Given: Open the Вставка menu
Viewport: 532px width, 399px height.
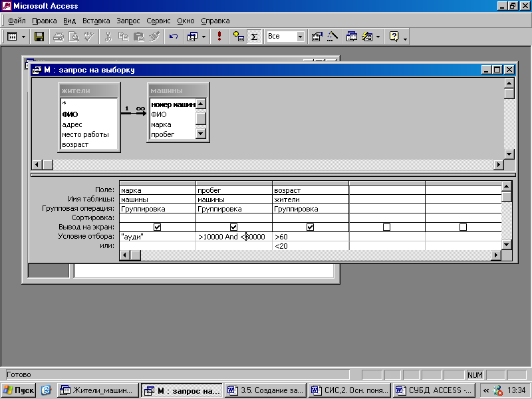Looking at the screenshot, I should 96,21.
